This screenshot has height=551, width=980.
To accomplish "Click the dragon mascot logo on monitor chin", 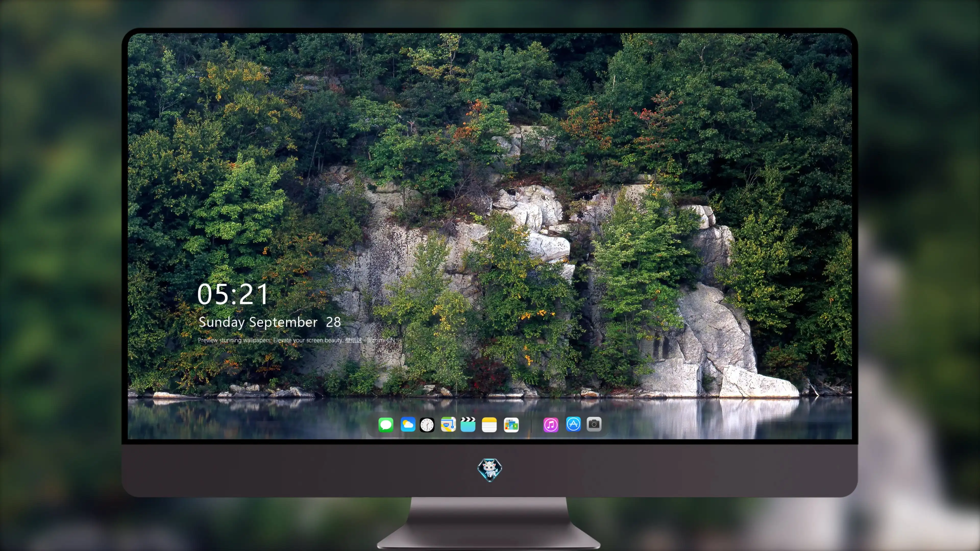I will pyautogui.click(x=490, y=470).
